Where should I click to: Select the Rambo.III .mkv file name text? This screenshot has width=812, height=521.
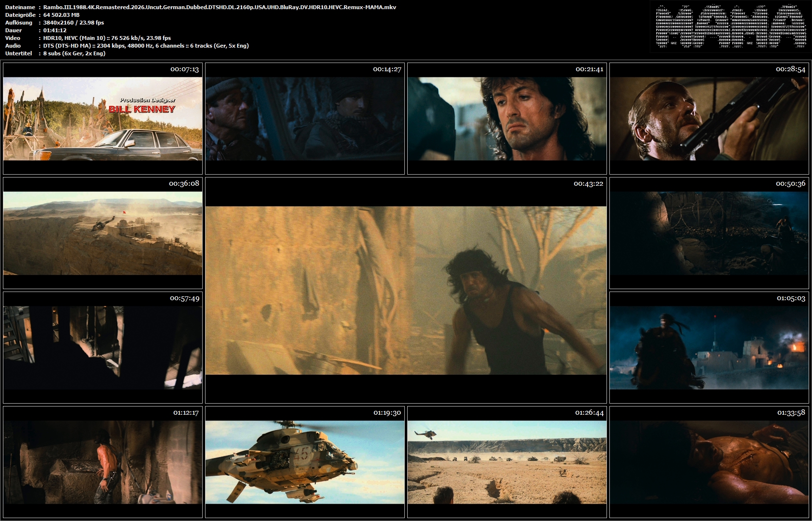coord(220,7)
